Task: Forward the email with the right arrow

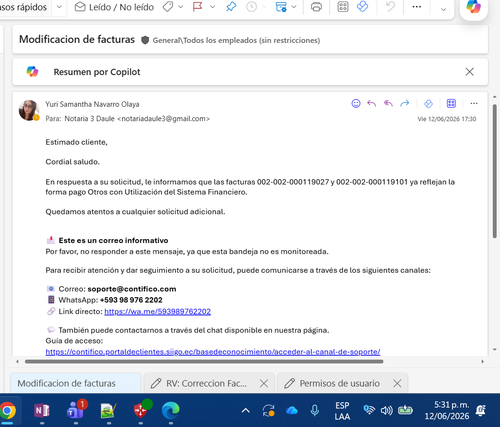Action: point(405,104)
